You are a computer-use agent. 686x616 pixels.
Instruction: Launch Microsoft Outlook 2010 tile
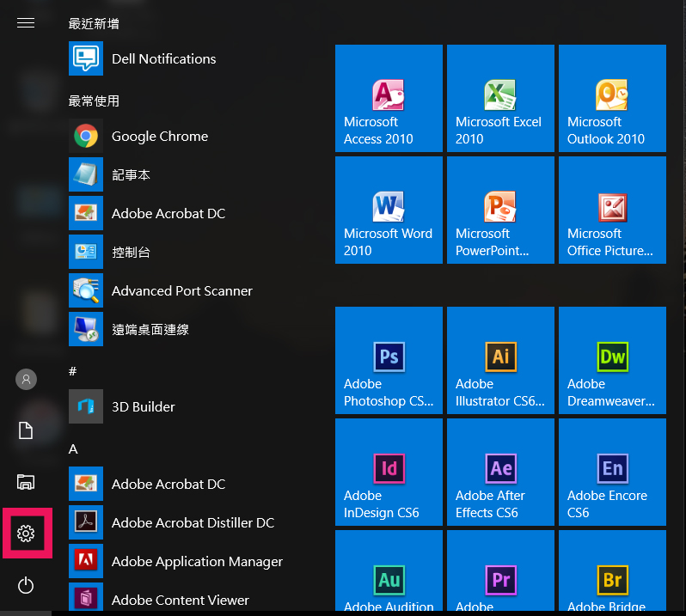pos(612,98)
